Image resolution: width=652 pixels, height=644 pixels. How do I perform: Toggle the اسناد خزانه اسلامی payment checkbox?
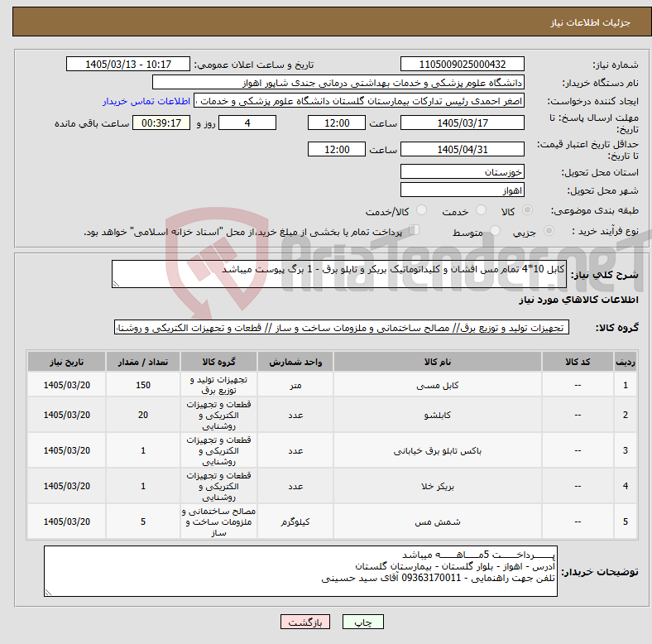[414, 230]
